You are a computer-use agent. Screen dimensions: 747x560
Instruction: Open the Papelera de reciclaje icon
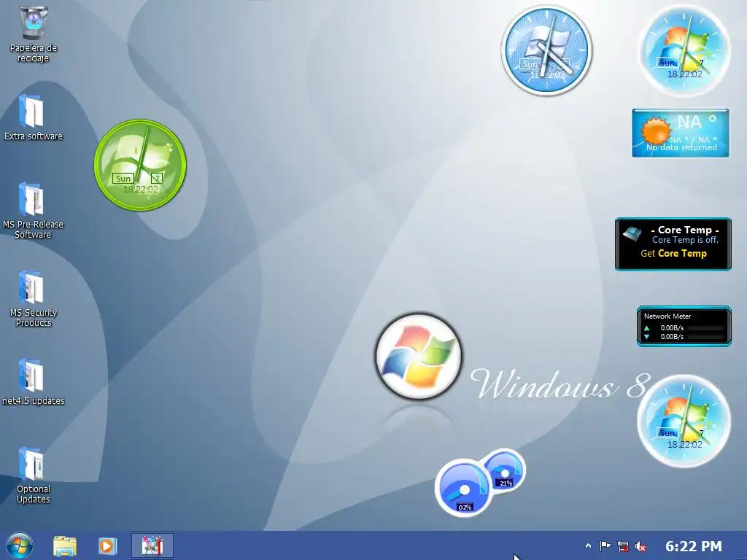33,34
